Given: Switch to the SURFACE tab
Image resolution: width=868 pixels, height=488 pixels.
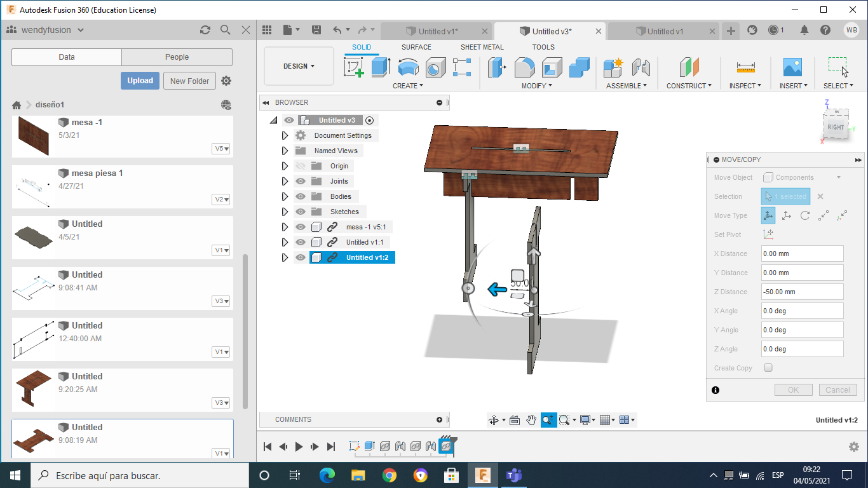Looking at the screenshot, I should coord(416,47).
